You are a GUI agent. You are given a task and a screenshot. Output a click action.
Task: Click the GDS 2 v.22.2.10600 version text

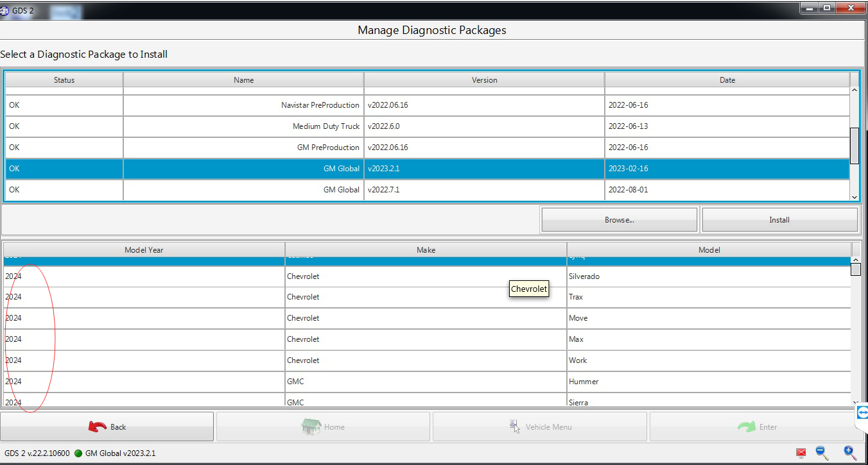coord(37,453)
